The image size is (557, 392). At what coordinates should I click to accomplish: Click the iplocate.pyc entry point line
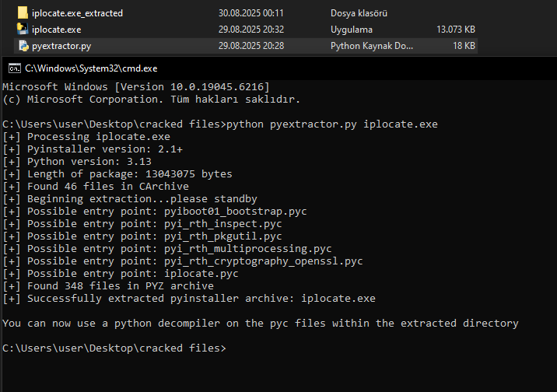121,274
